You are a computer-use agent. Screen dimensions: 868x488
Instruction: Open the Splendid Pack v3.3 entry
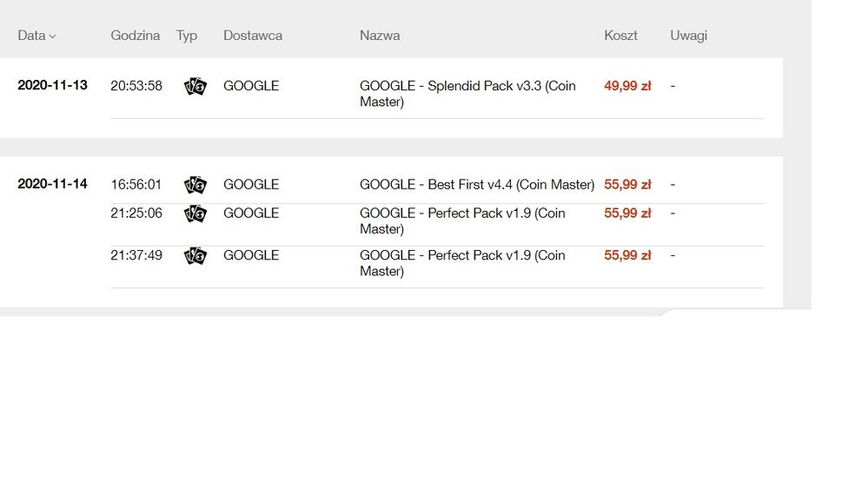[x=467, y=94]
